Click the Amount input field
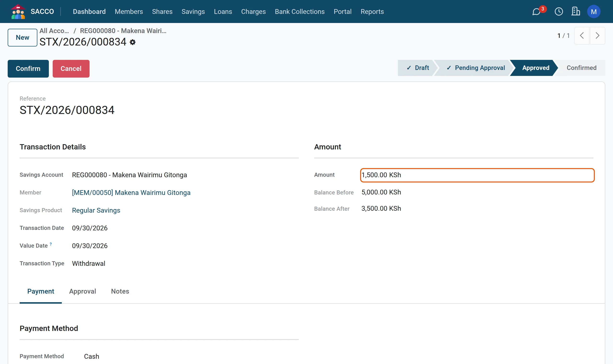This screenshot has width=613, height=364. tap(477, 175)
